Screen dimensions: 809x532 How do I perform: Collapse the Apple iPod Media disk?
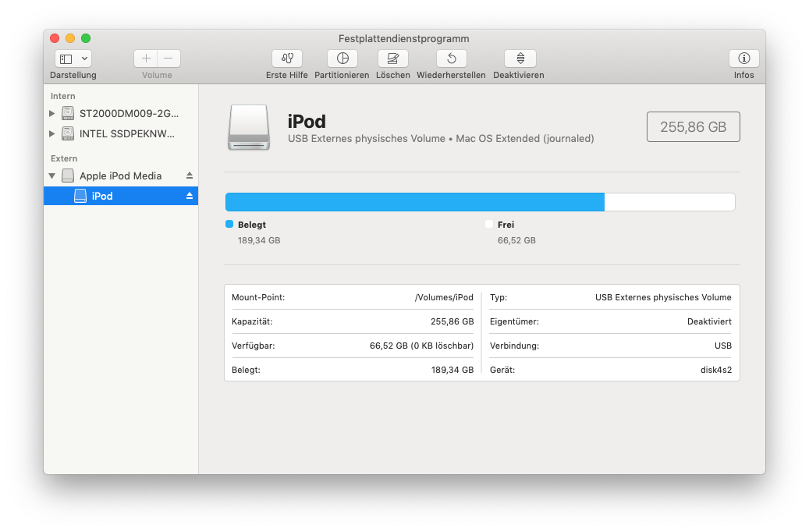(x=51, y=176)
